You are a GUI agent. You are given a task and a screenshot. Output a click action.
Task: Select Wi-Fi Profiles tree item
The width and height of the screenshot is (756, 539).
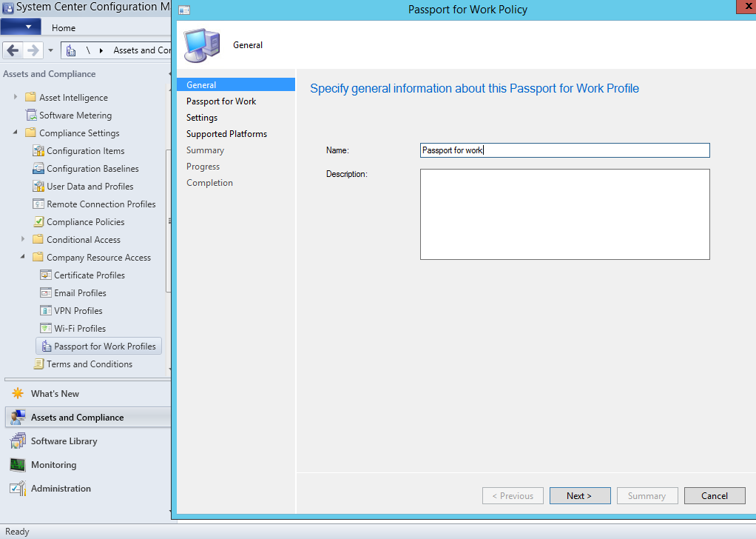(x=80, y=328)
